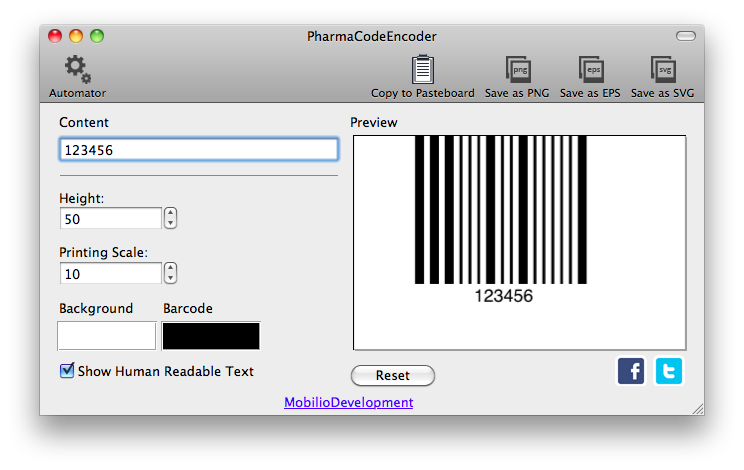Click Copy to Pasteboard clipboard icon
Viewport: 744px width, 470px height.
coord(423,70)
